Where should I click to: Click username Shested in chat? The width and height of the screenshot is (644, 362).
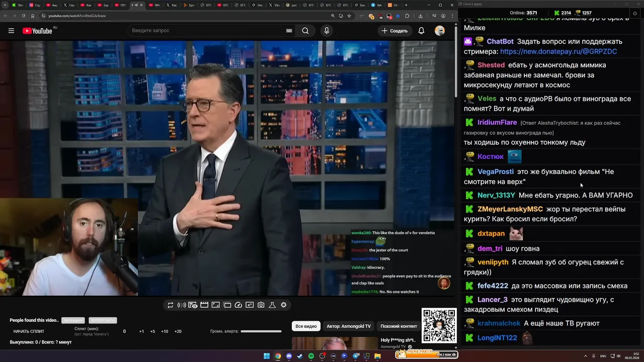pyautogui.click(x=491, y=65)
